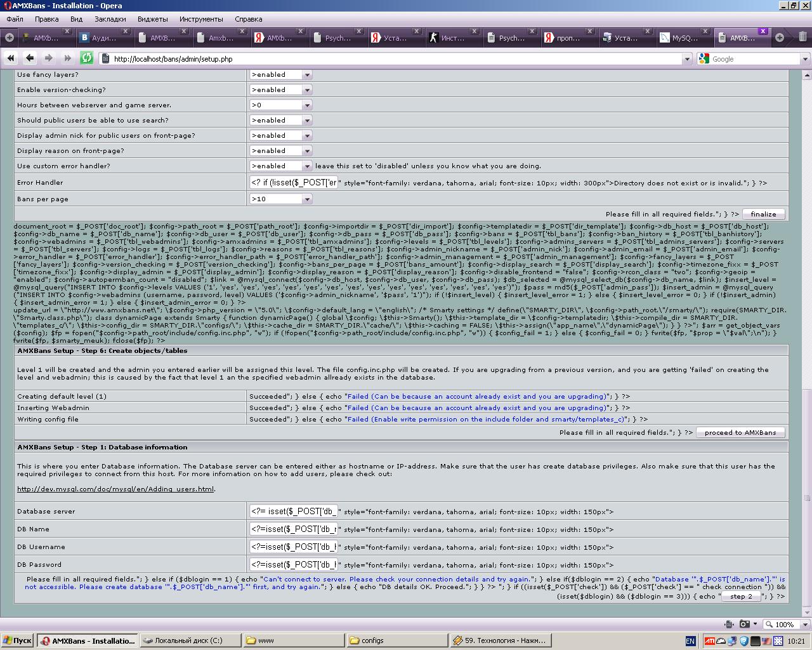This screenshot has width=812, height=650.
Task: Open the dev.mysql.com Adding_users link
Action: coord(115,489)
